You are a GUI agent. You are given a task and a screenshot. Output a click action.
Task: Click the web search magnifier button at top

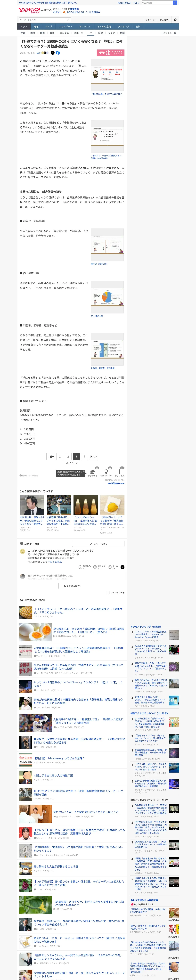pyautogui.click(x=175, y=3)
